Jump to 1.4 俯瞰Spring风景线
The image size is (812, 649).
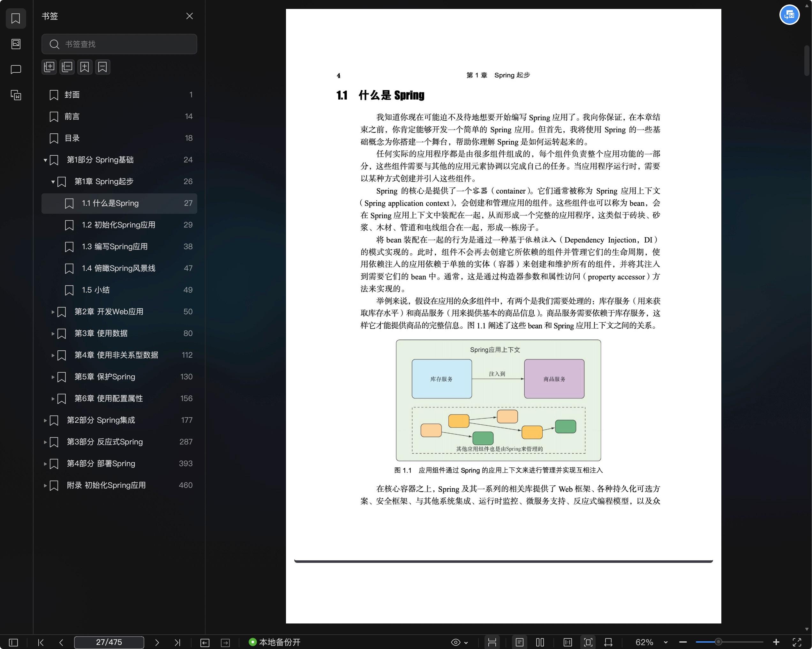119,268
